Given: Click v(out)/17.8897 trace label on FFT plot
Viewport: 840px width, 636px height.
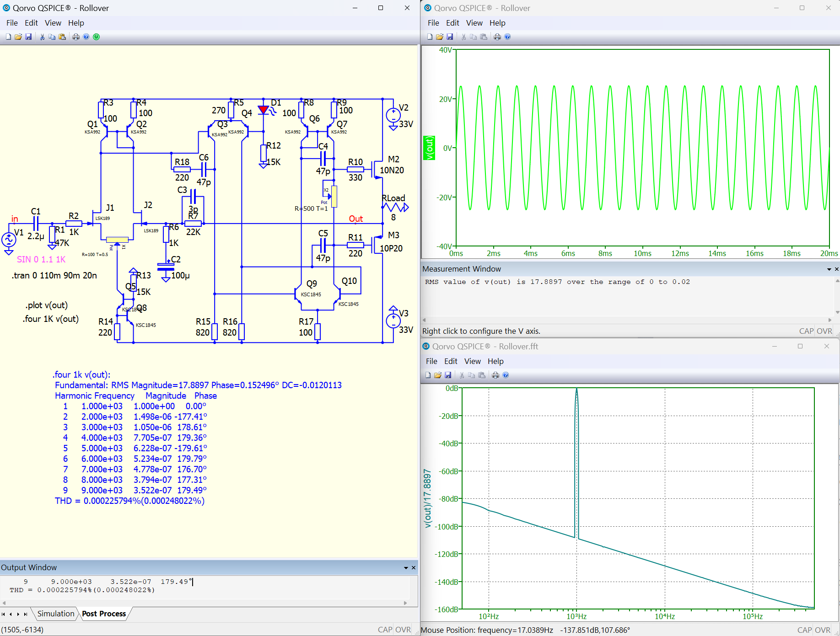Looking at the screenshot, I should pos(427,498).
